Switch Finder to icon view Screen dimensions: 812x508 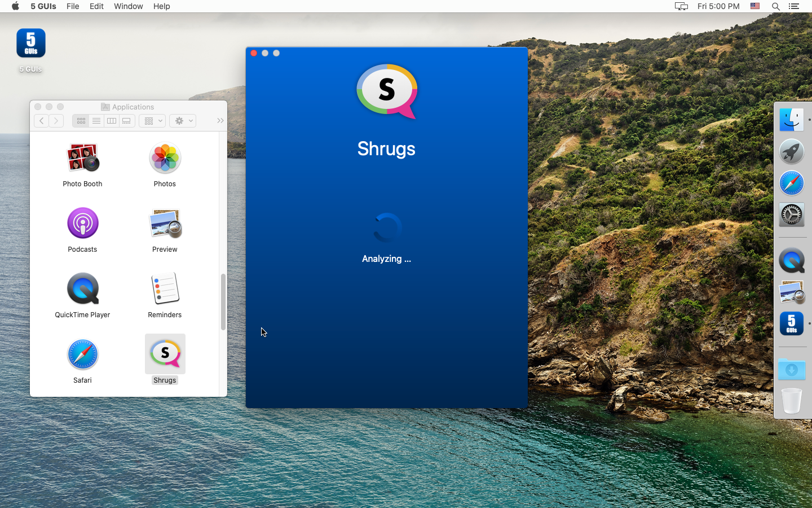coord(81,121)
